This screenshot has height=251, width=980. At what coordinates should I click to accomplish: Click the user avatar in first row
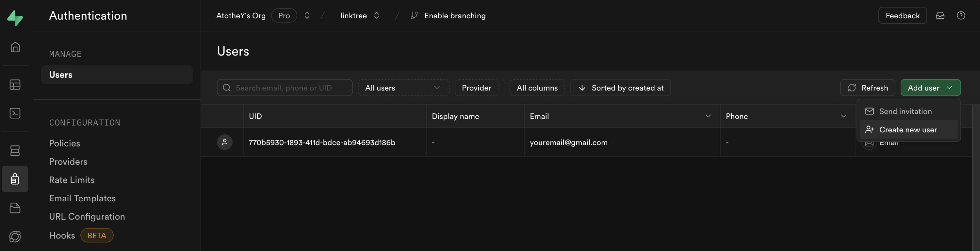[224, 142]
